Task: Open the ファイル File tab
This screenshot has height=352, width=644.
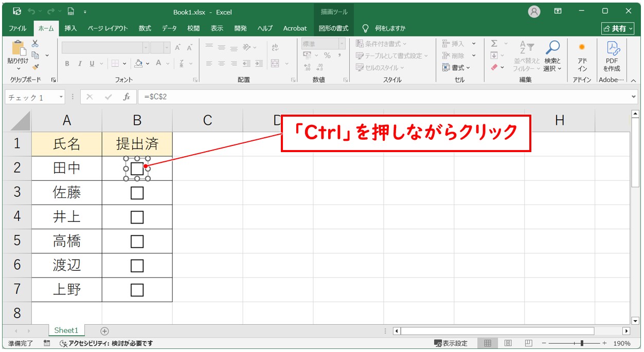Action: click(x=18, y=28)
